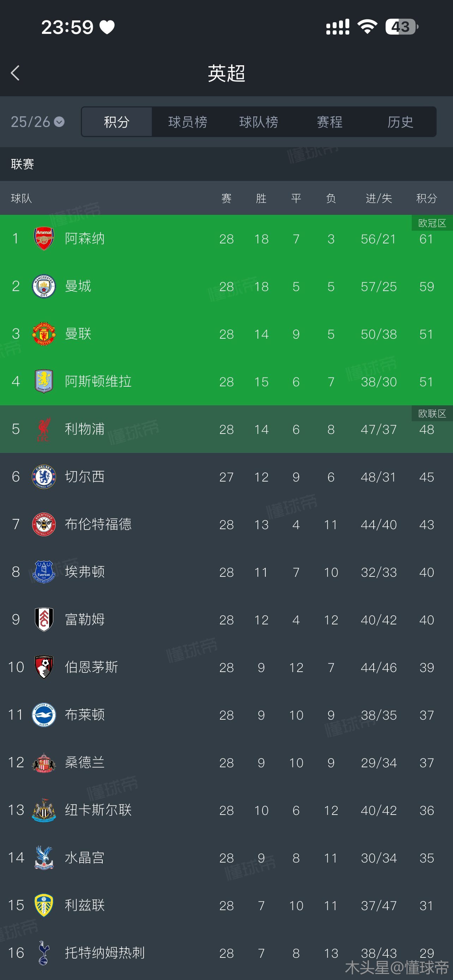Switch to the 球员榜 tab

coord(187,122)
